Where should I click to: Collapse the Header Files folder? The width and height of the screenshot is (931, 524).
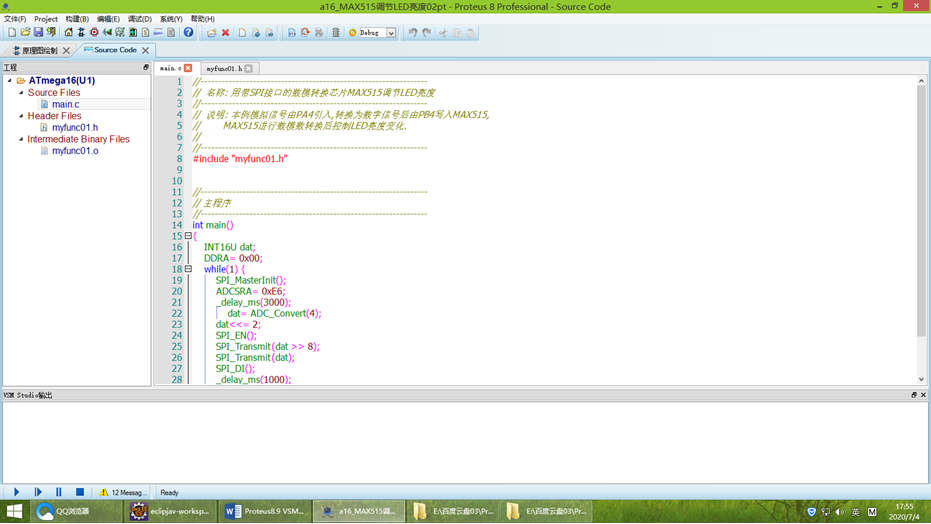tap(21, 116)
